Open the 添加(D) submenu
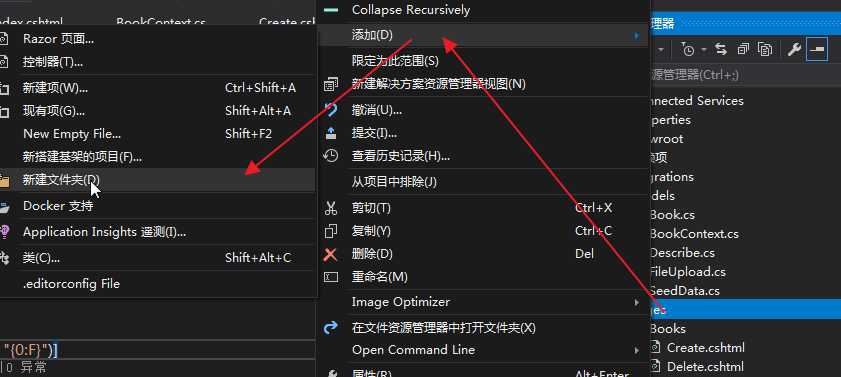841x377 pixels. click(x=484, y=35)
